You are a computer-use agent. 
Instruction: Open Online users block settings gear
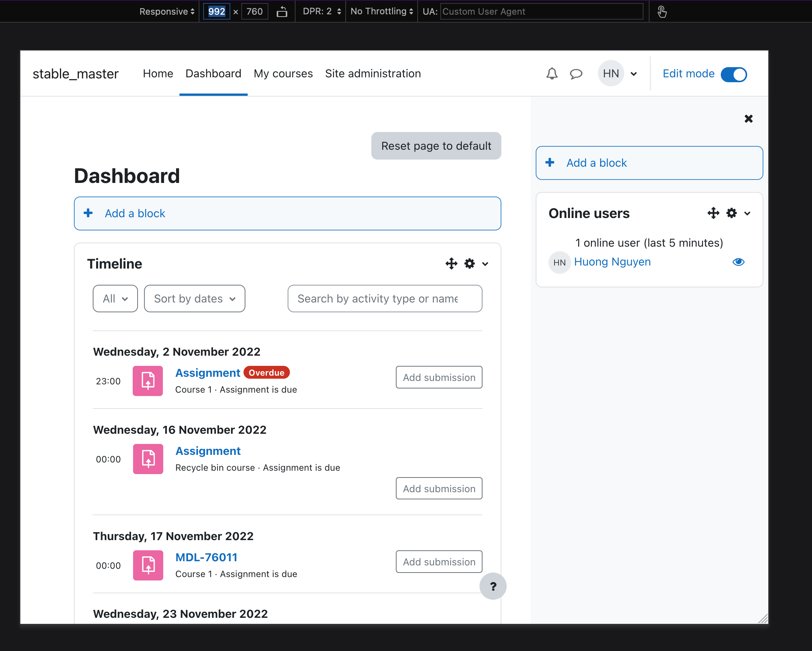732,213
